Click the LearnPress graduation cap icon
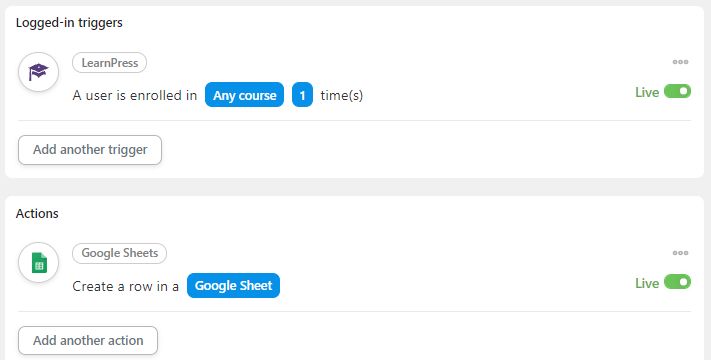711x360 pixels. coord(39,72)
